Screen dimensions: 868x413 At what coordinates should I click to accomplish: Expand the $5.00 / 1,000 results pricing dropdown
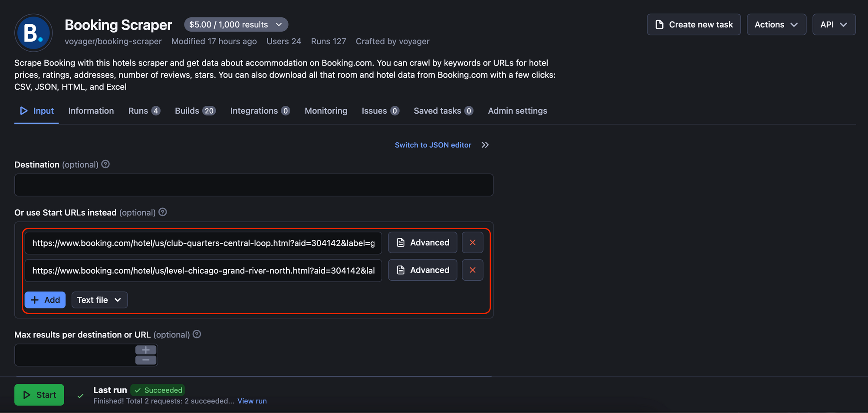[236, 25]
